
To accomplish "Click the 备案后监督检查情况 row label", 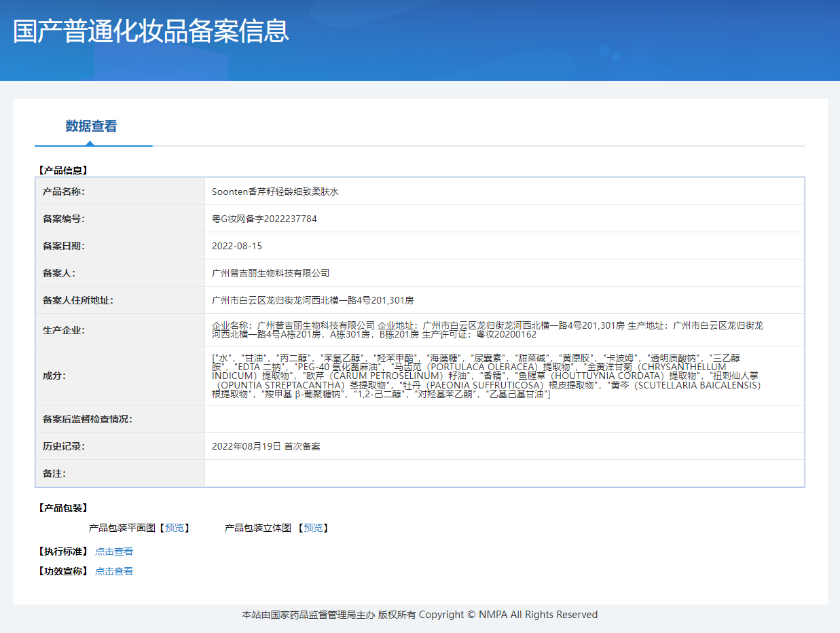I will (87, 419).
